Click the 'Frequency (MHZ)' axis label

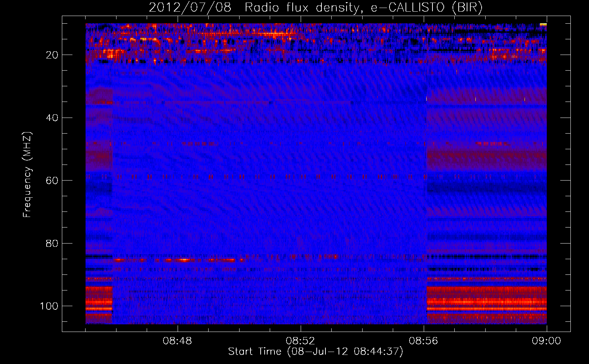pos(27,174)
